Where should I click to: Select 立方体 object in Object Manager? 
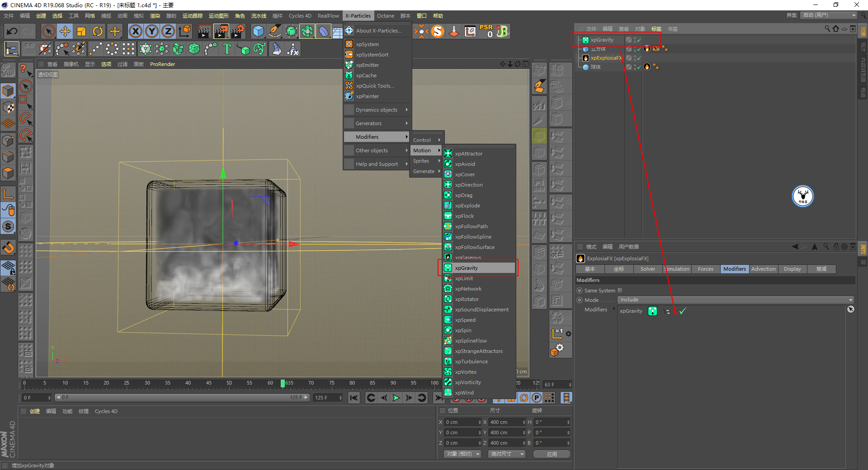coord(598,49)
